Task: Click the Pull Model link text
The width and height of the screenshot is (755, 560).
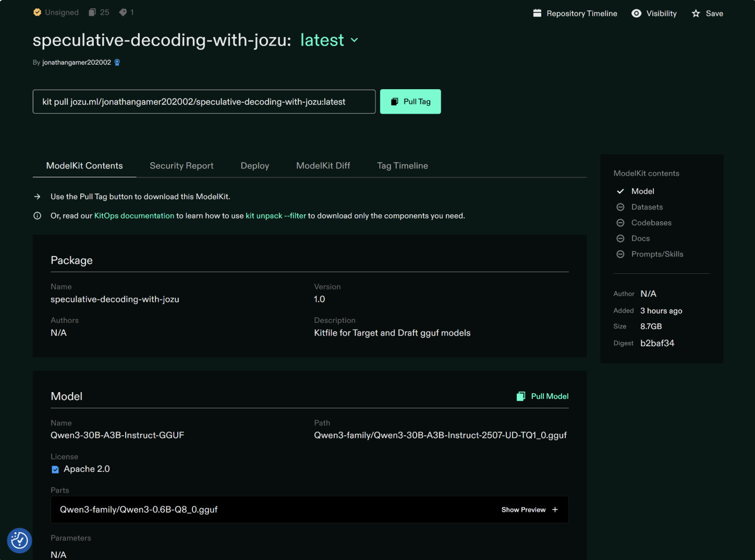Action: click(x=550, y=396)
